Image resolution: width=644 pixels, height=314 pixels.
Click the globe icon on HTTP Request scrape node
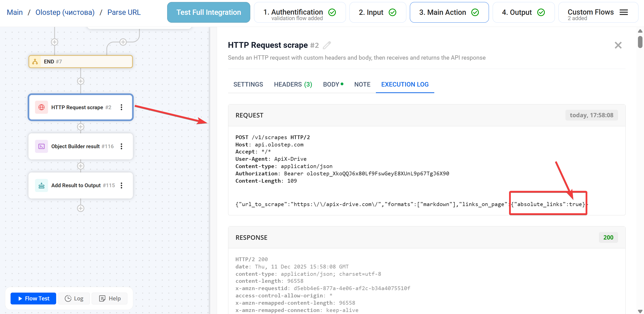[41, 107]
